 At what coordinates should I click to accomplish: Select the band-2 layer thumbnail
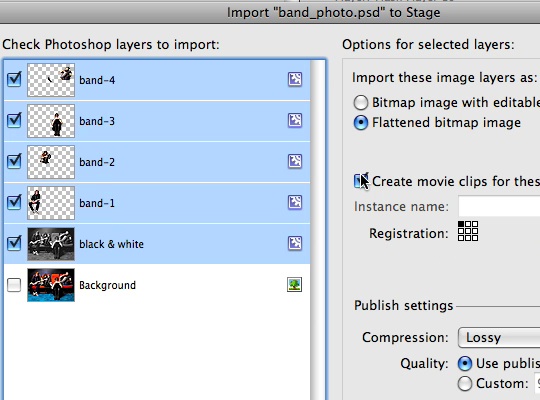[x=51, y=162]
